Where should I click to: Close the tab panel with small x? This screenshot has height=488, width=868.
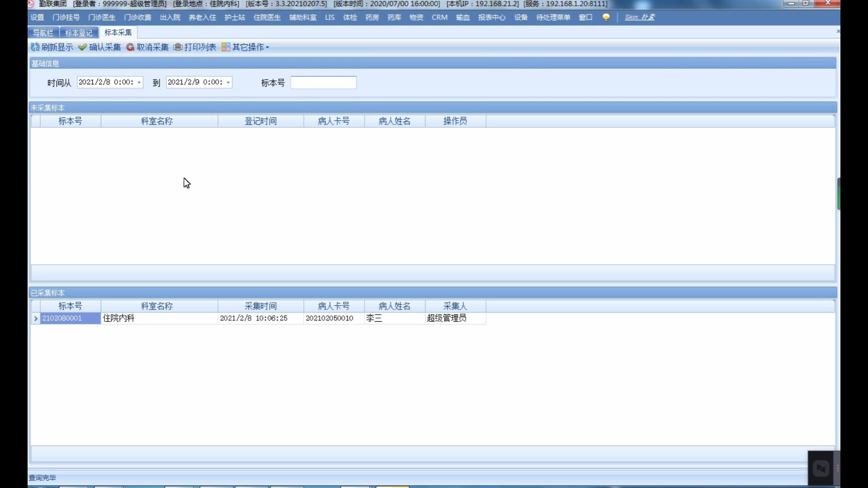[838, 31]
